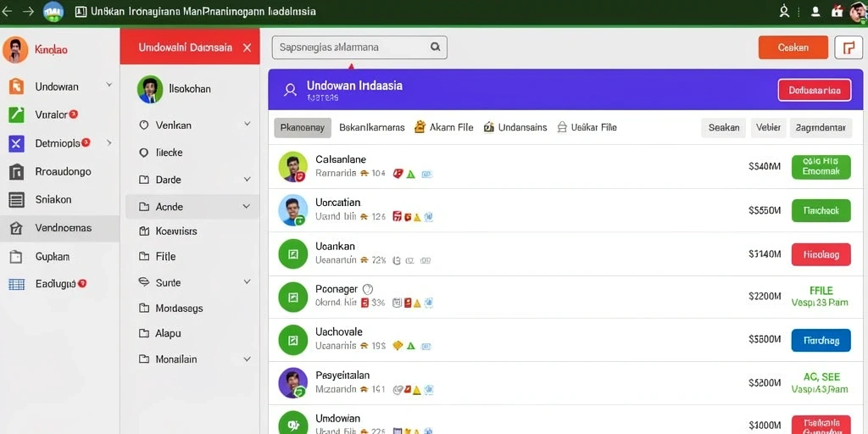Click the search magnifier icon

click(435, 47)
